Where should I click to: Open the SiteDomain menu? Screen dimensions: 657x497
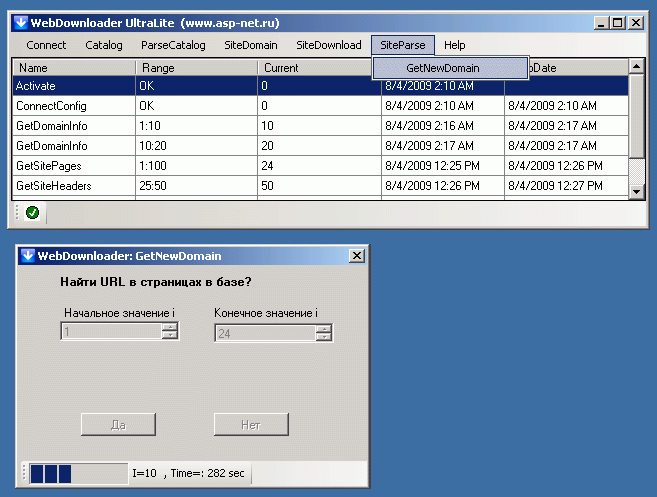pos(251,45)
